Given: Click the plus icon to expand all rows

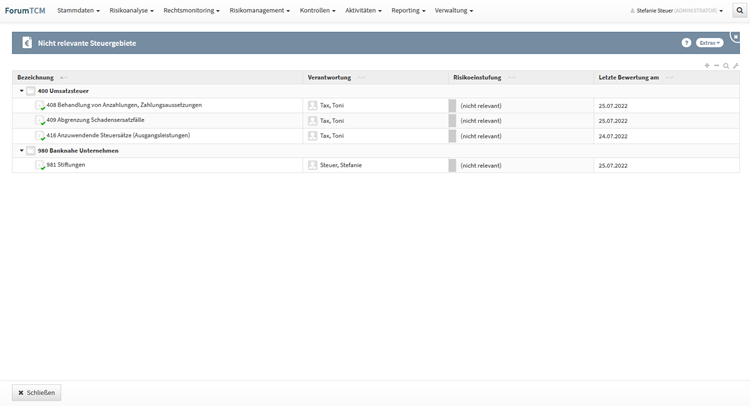Looking at the screenshot, I should [707, 66].
